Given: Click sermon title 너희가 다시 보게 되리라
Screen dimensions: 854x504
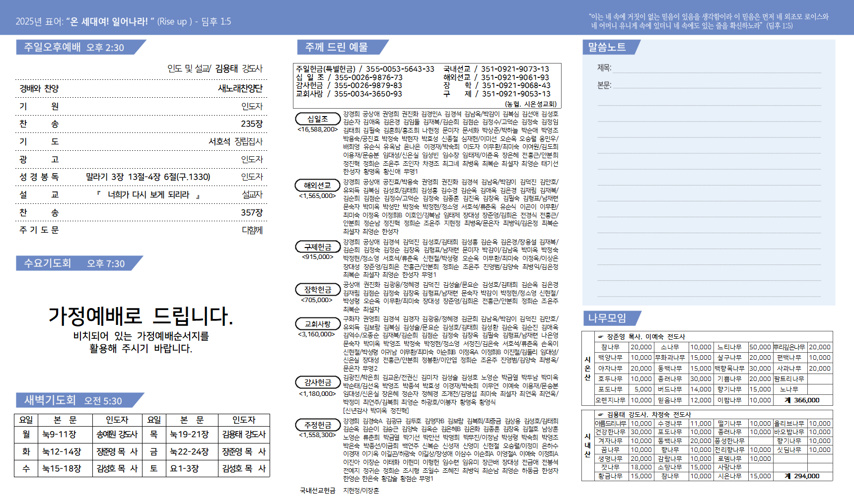Looking at the screenshot, I should [x=148, y=194].
